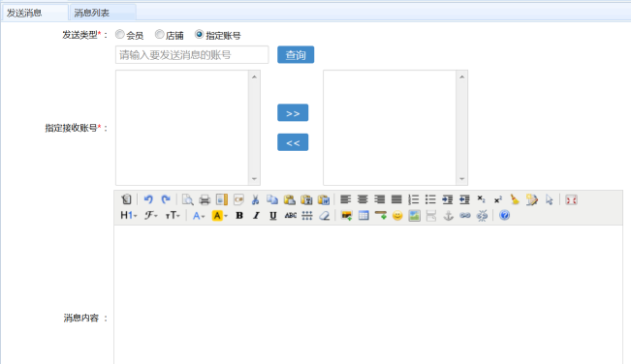Image resolution: width=631 pixels, height=364 pixels.
Task: Toggle HTML source code view
Action: pos(126,199)
